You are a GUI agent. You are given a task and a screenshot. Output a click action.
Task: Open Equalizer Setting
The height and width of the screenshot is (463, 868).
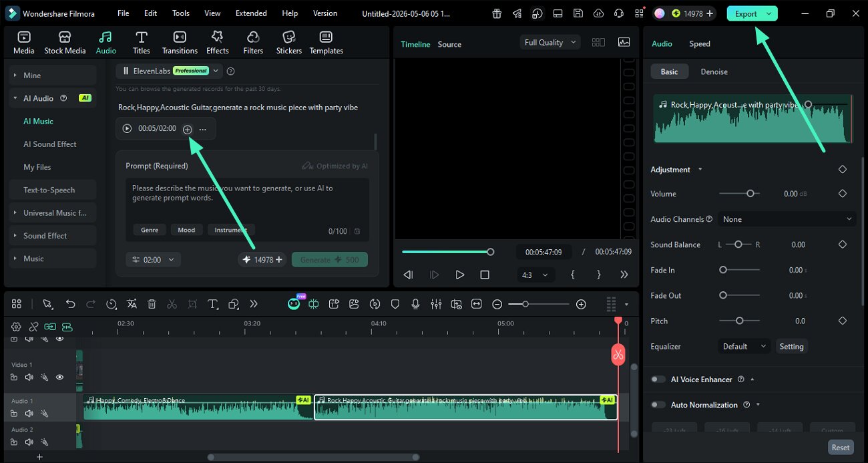click(791, 346)
